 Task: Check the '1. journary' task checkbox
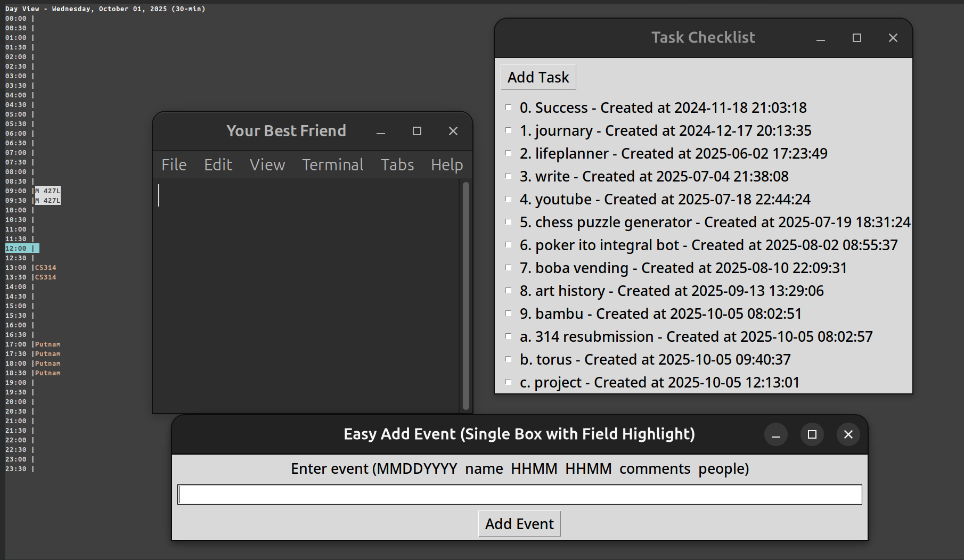(x=509, y=130)
